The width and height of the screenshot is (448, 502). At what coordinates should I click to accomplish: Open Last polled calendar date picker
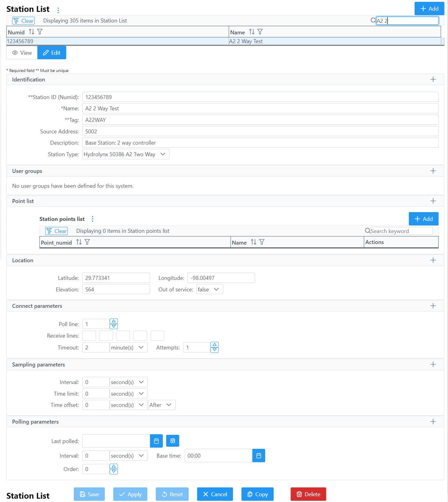click(x=156, y=441)
